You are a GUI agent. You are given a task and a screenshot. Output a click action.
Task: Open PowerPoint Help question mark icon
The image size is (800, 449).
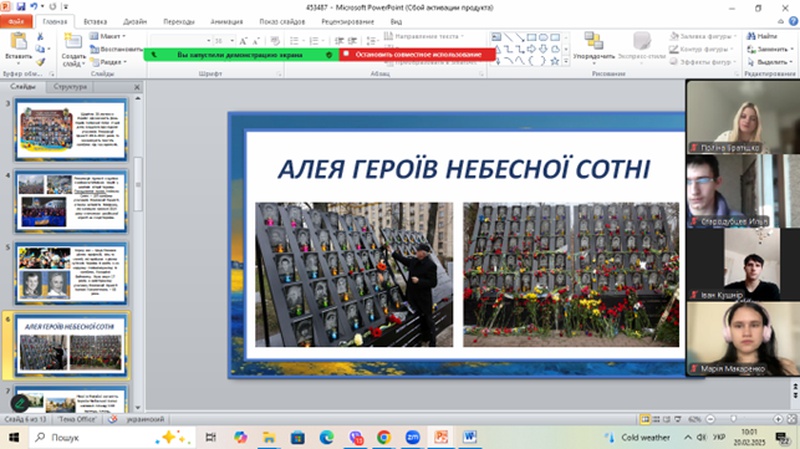(791, 20)
